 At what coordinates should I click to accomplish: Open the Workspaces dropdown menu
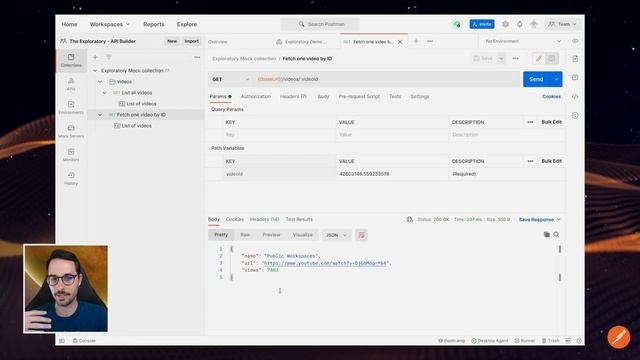(x=109, y=24)
